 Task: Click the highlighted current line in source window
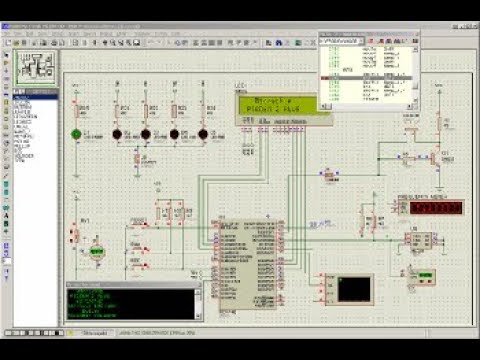tap(367, 78)
